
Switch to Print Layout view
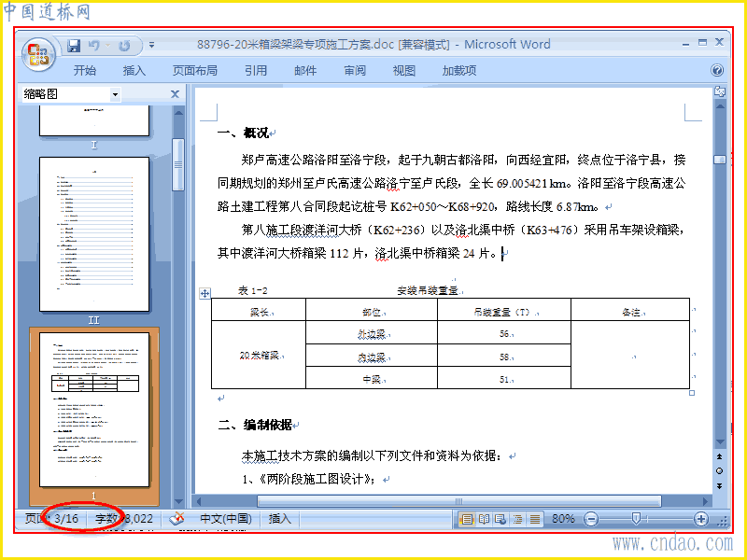[x=467, y=519]
